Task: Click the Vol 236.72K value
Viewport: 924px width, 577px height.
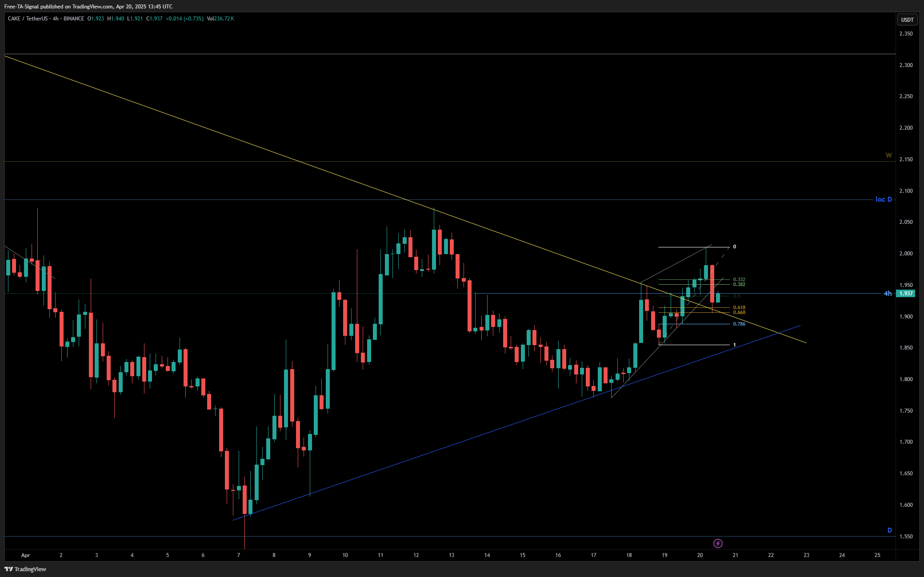Action: [x=220, y=19]
